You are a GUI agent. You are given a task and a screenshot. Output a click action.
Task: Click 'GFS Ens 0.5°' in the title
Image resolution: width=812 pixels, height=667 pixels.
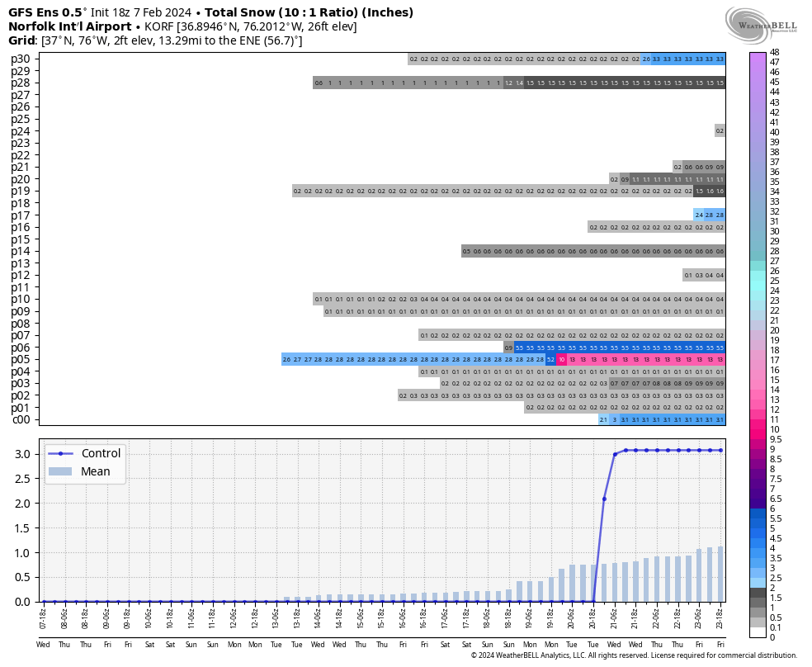pos(48,12)
